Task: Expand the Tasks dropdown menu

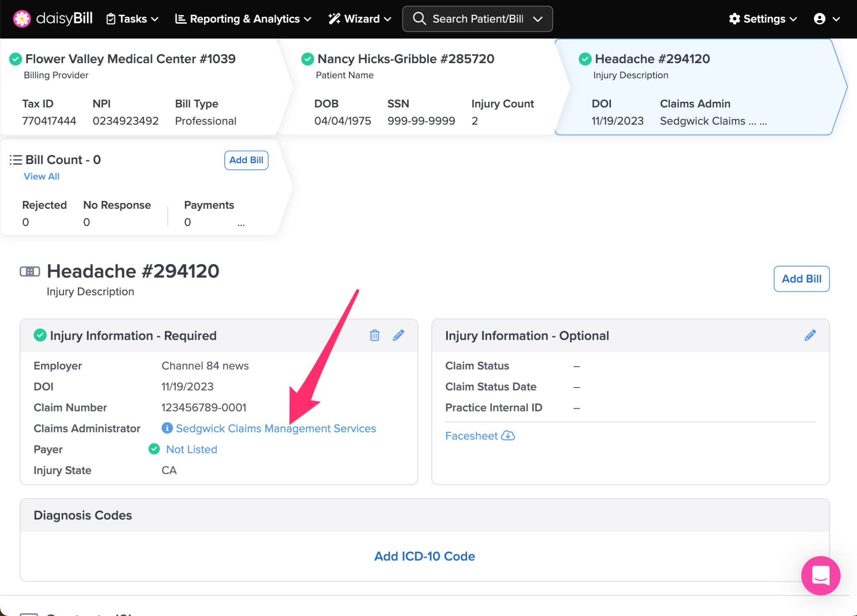Action: tap(133, 19)
